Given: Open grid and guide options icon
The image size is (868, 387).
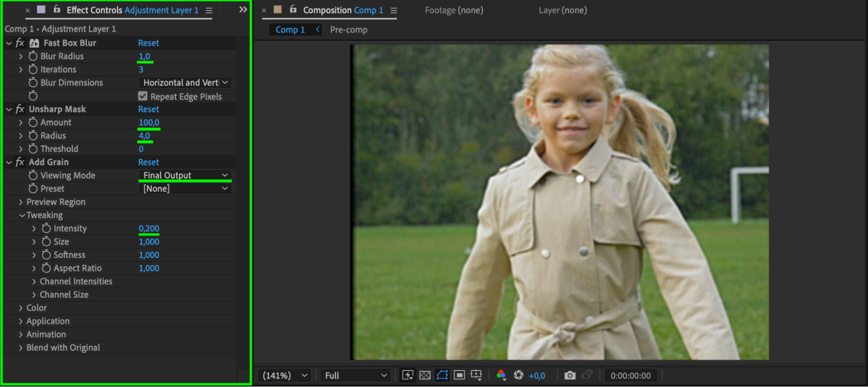Looking at the screenshot, I should point(476,375).
